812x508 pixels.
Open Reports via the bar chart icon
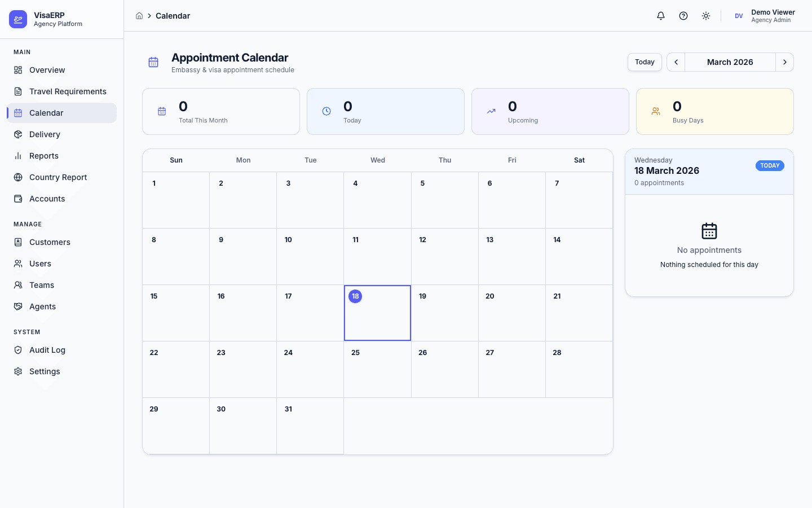pos(17,156)
